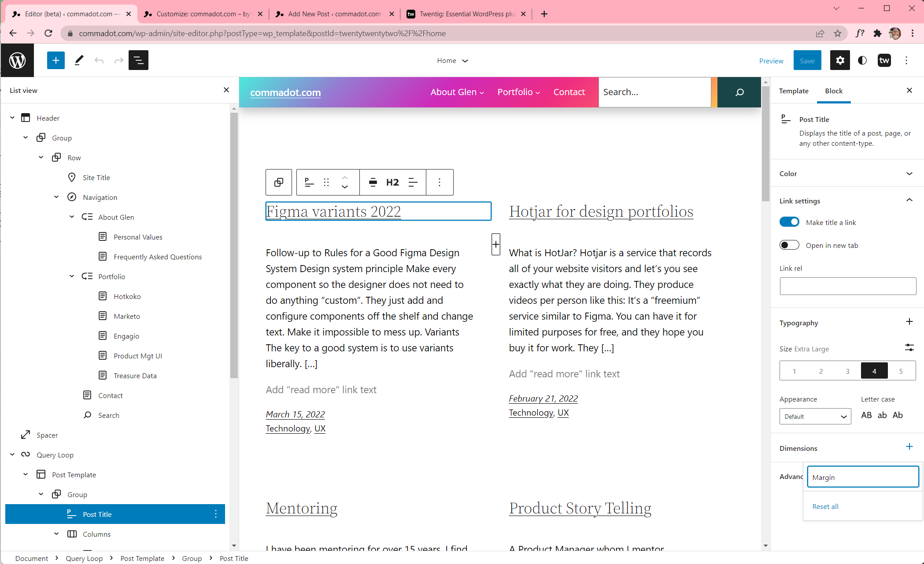The image size is (924, 564).
Task: Click the Link rel input field
Action: click(847, 286)
